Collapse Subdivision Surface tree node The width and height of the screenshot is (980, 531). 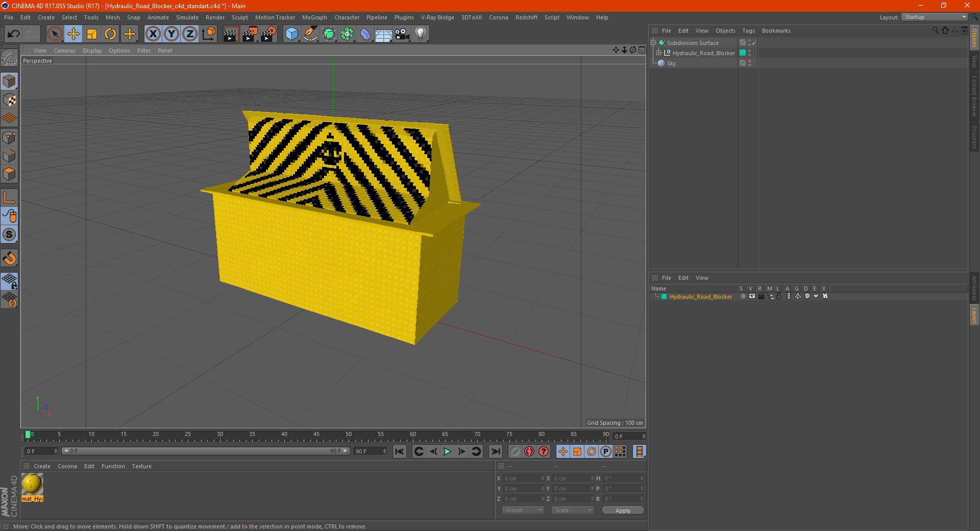pyautogui.click(x=653, y=42)
